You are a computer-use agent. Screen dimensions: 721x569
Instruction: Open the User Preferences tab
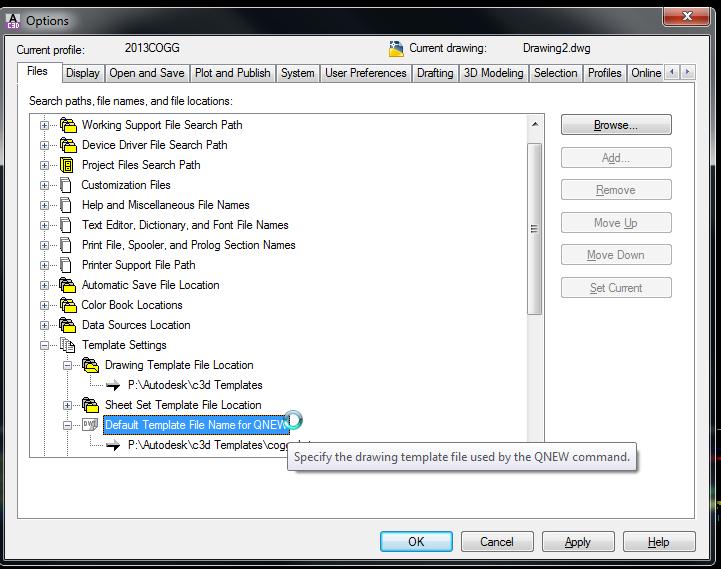366,73
